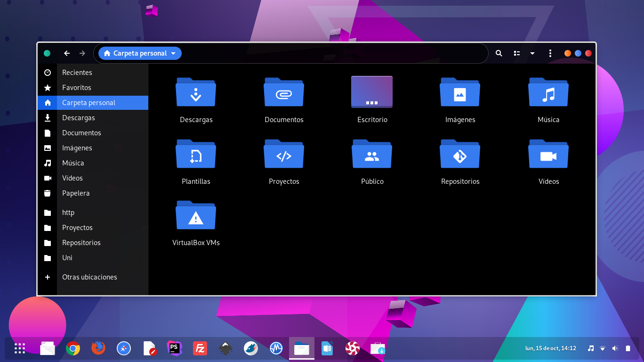Click the volume speaker tray icon
The image size is (644, 362).
point(615,348)
